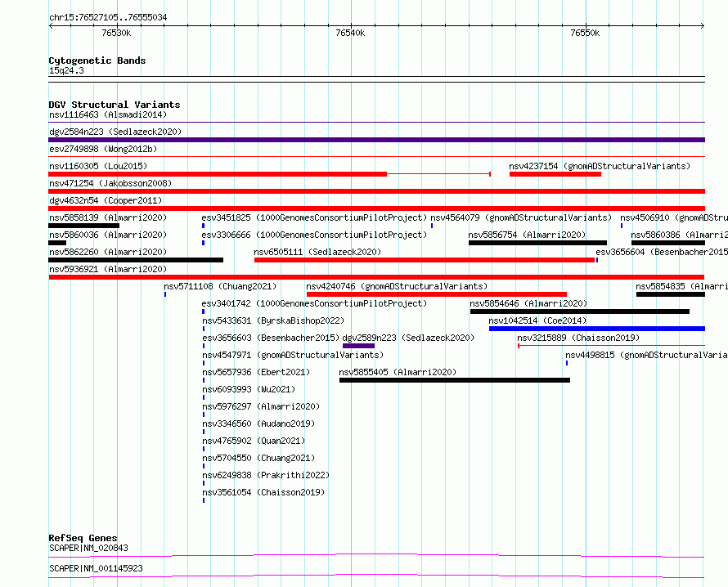This screenshot has width=728, height=587.
Task: Open the nsv5854835 variant label
Action: click(681, 286)
